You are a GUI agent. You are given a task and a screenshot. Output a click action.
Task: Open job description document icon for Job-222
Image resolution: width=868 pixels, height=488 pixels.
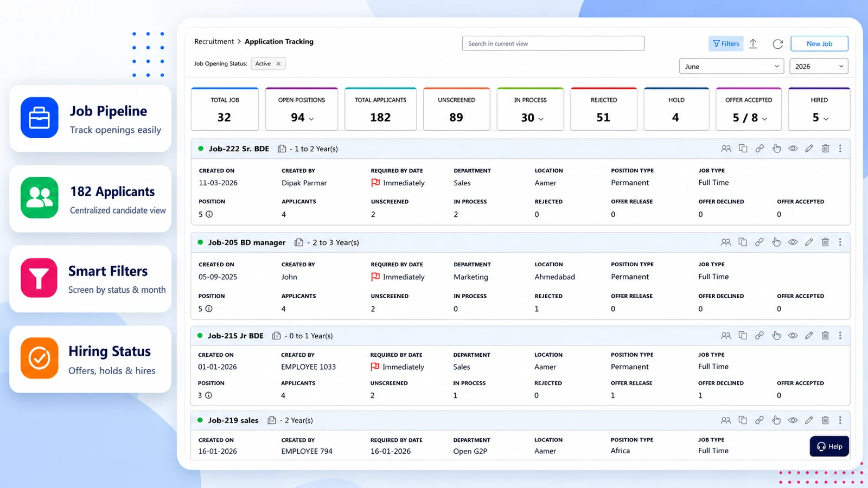click(282, 149)
